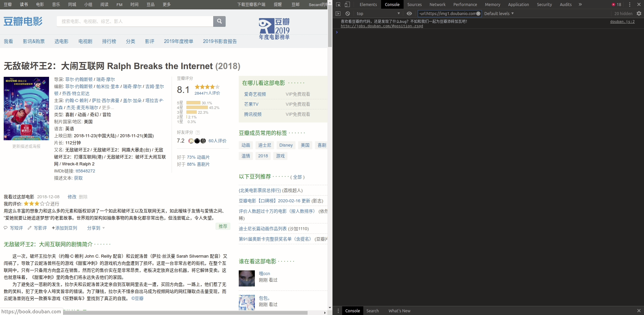Open the 排行榜 navigation item
Viewport: 644px width, 315px height.
(109, 41)
